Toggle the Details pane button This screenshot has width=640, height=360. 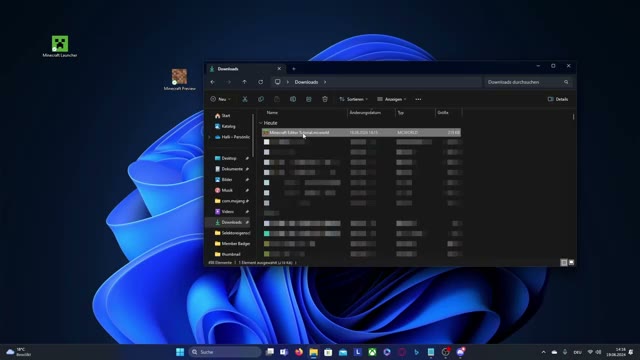(x=558, y=99)
